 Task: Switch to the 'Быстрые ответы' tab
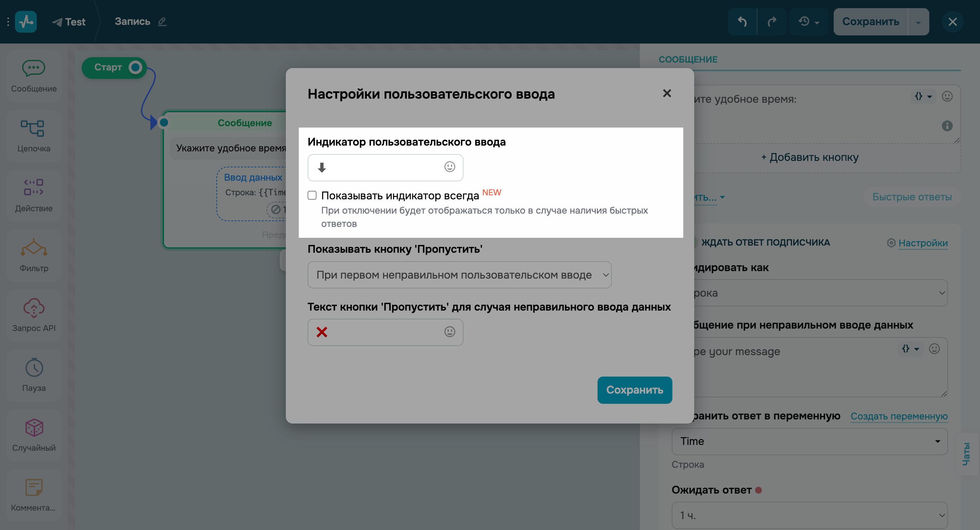(911, 197)
